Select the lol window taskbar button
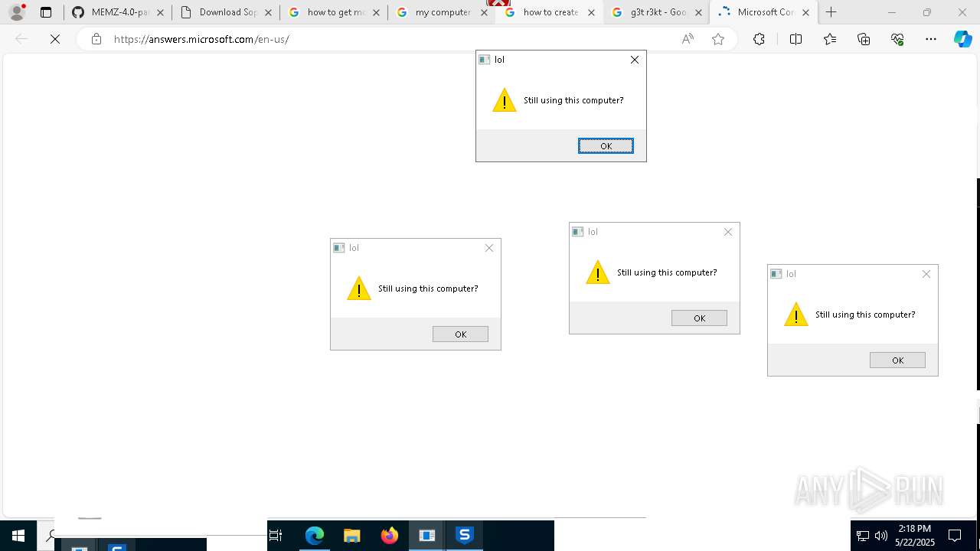The image size is (980, 551). coord(426,536)
